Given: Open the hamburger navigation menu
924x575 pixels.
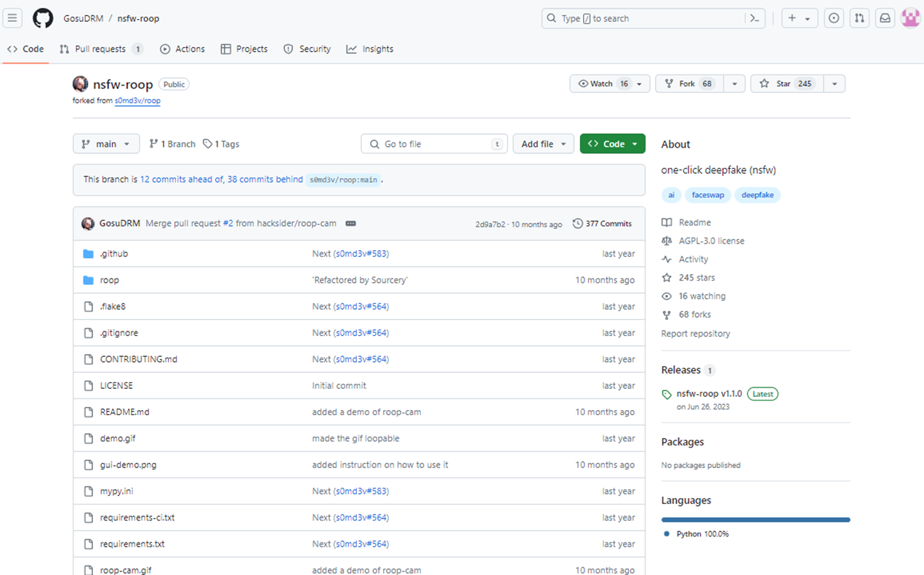Looking at the screenshot, I should pos(12,18).
